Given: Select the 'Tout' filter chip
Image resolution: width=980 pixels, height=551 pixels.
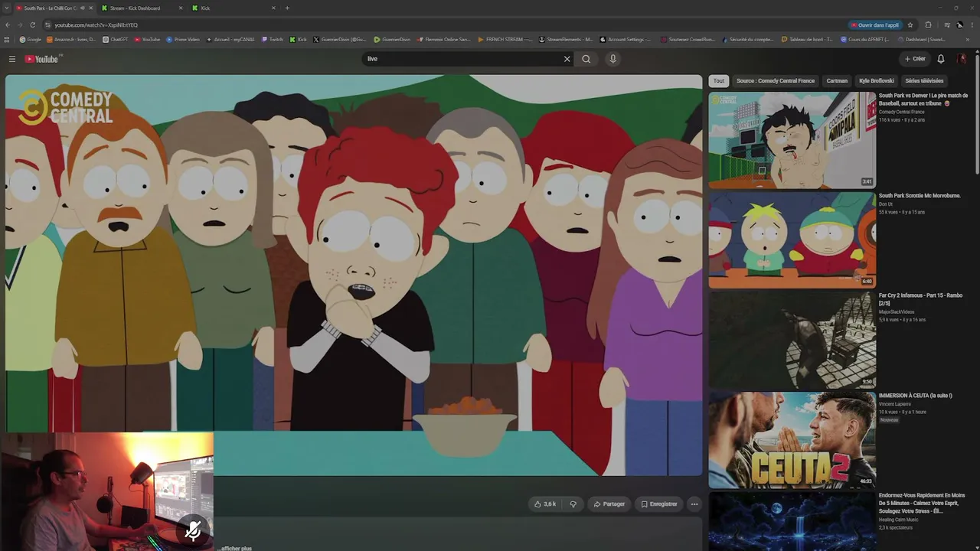Looking at the screenshot, I should click(x=719, y=80).
